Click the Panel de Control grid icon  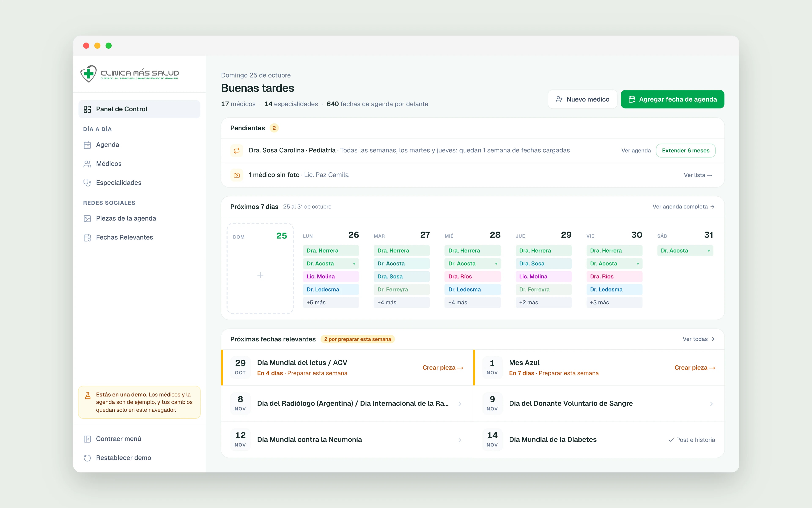(87, 109)
